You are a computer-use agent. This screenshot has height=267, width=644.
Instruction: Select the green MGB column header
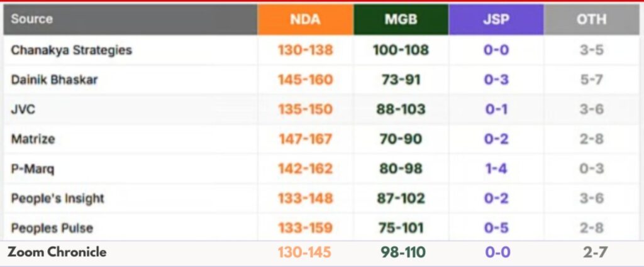click(401, 19)
